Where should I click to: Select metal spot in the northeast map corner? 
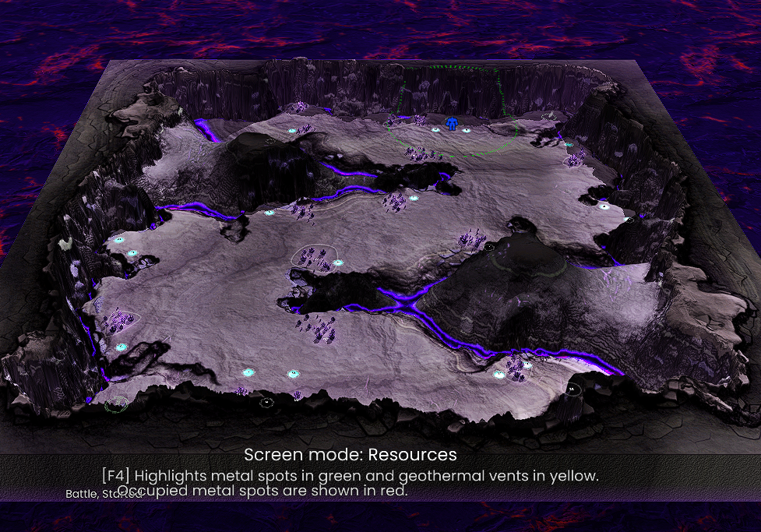569,145
